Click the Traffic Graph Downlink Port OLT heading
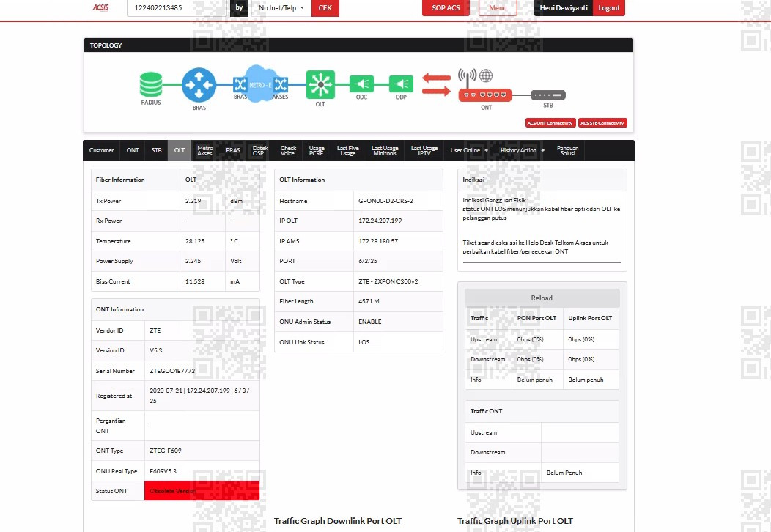 pos(338,521)
